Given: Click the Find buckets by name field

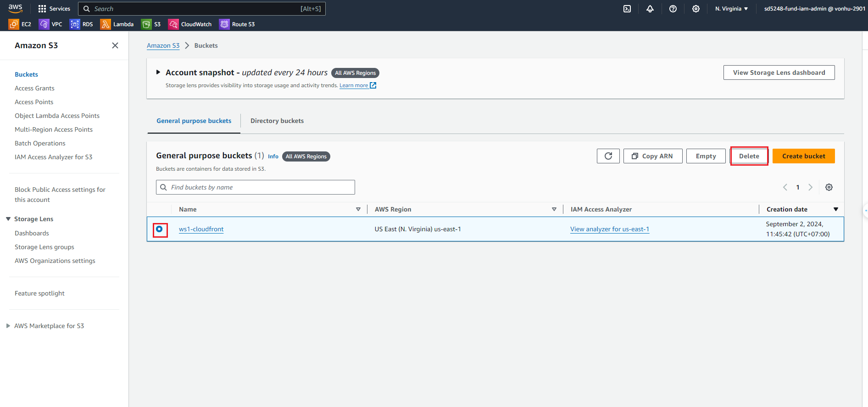Looking at the screenshot, I should coord(256,187).
